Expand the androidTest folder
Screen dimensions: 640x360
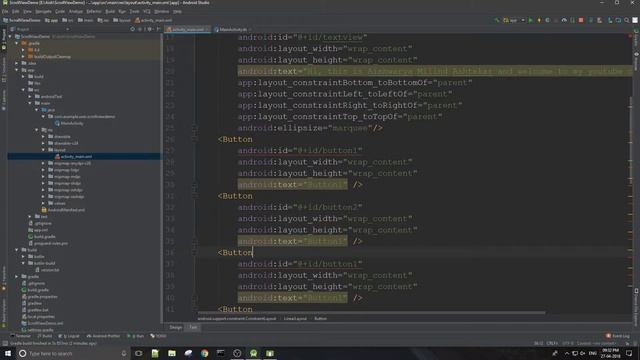click(30, 96)
